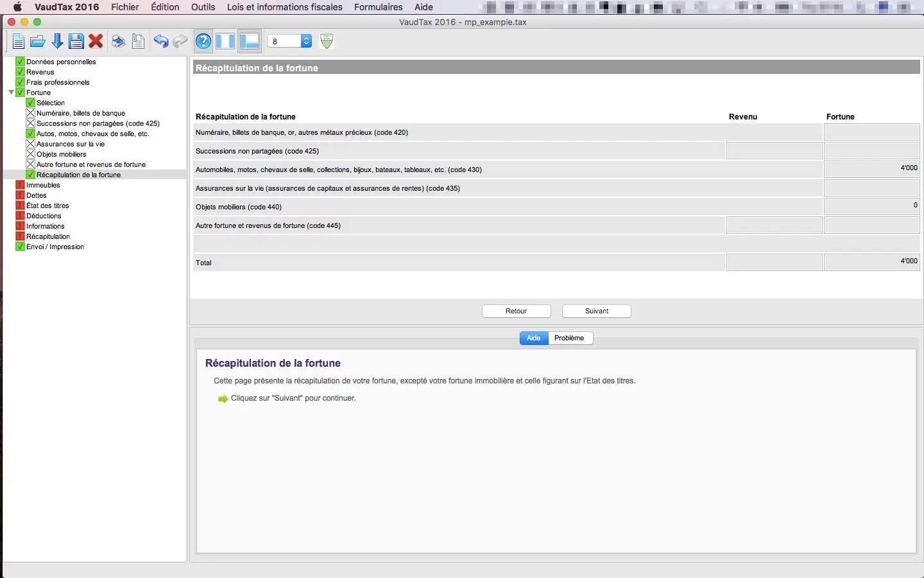Open the Informations section in the tree
Image resolution: width=924 pixels, height=578 pixels.
click(x=46, y=226)
